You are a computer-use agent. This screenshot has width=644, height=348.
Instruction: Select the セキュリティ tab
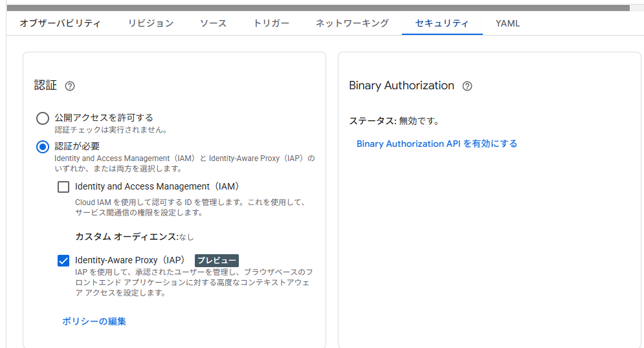(442, 23)
